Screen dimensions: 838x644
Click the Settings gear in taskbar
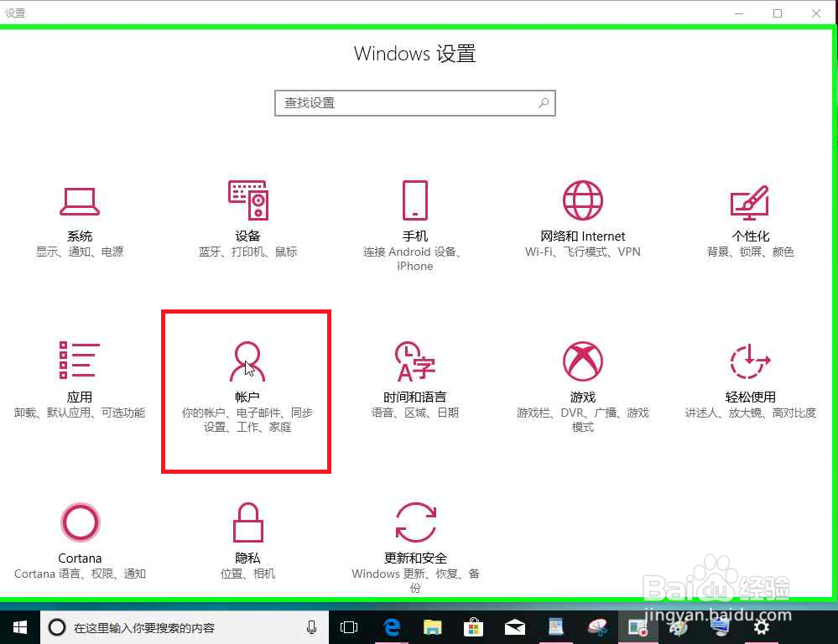click(761, 627)
